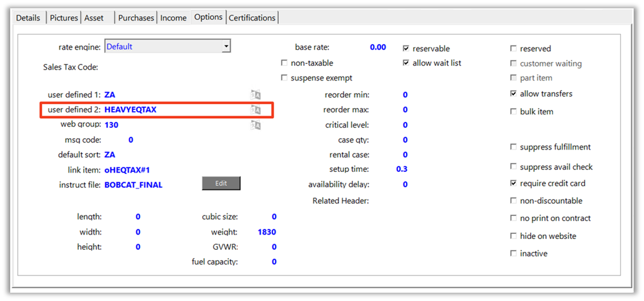
Task: Click the link item field oHEQTAX#1
Action: coord(127,170)
